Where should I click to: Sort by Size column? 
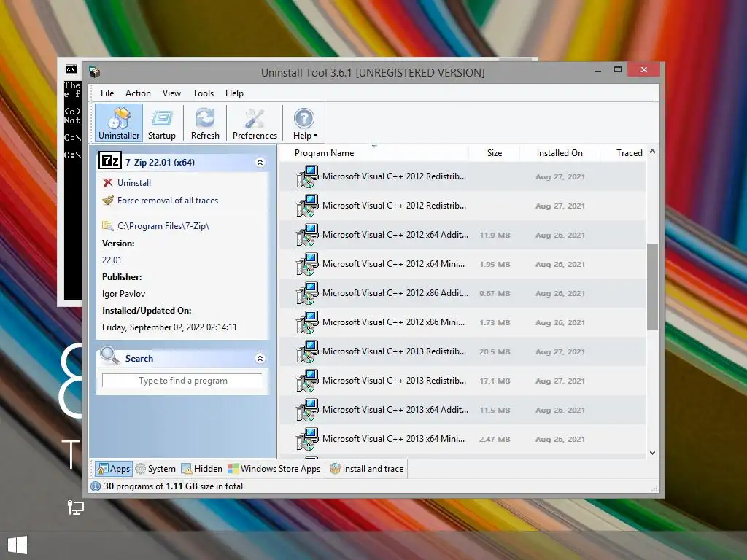click(x=495, y=153)
